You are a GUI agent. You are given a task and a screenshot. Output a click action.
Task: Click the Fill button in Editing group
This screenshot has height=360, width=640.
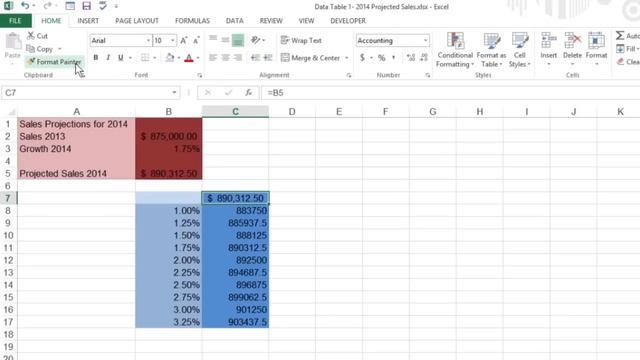[x=627, y=49]
